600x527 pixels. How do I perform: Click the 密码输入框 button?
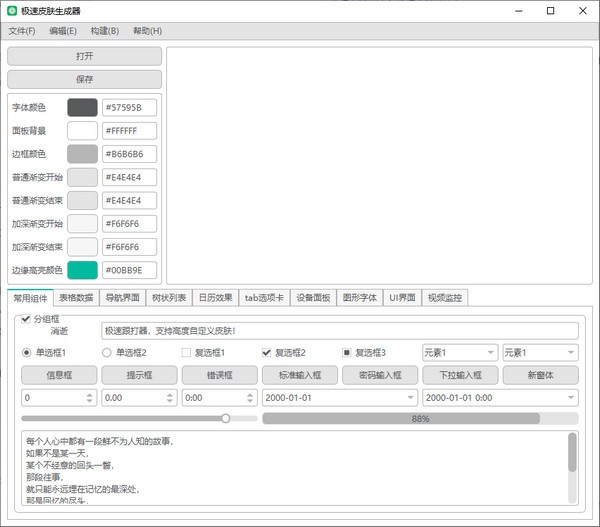(x=380, y=375)
